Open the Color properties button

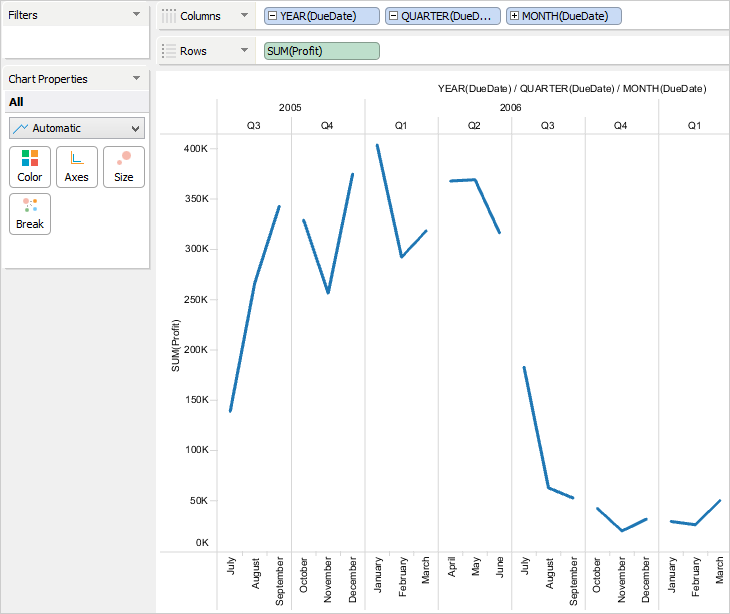tap(30, 167)
